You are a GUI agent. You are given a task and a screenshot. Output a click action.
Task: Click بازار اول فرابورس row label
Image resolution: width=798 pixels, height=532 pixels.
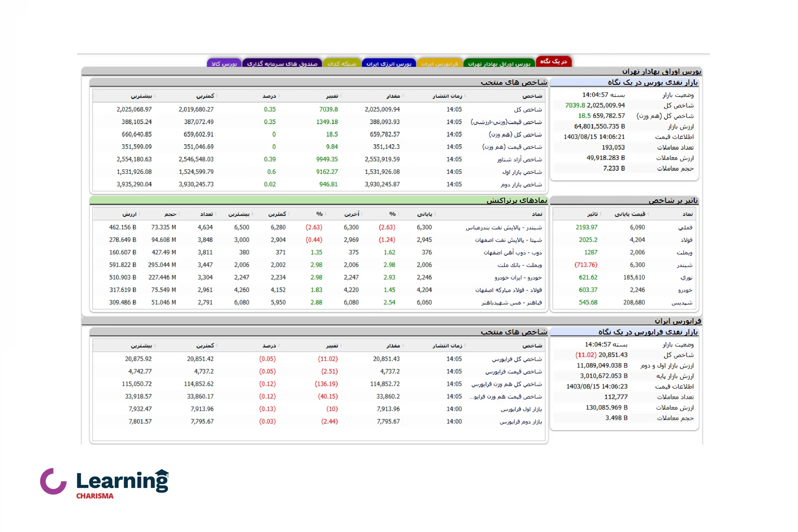click(521, 409)
